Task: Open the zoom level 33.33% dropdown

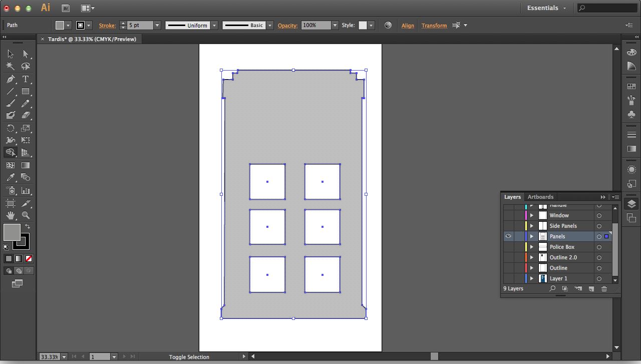Action: pos(64,356)
